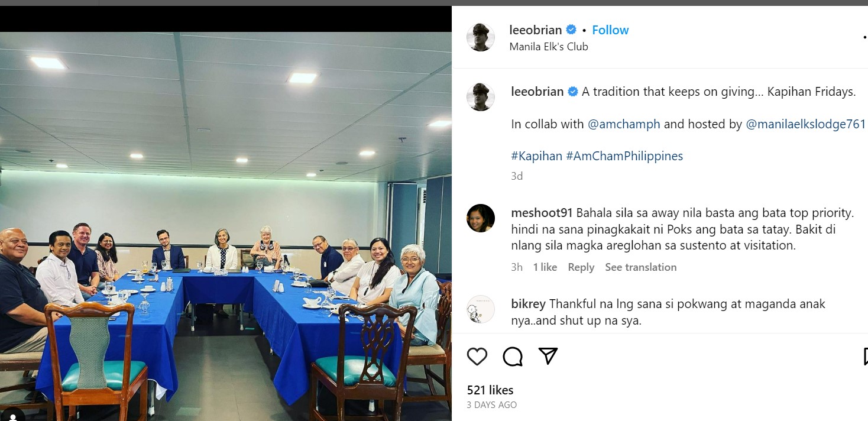The height and width of the screenshot is (421, 868).
Task: Click the Kapihan group photo
Action: tap(225, 226)
